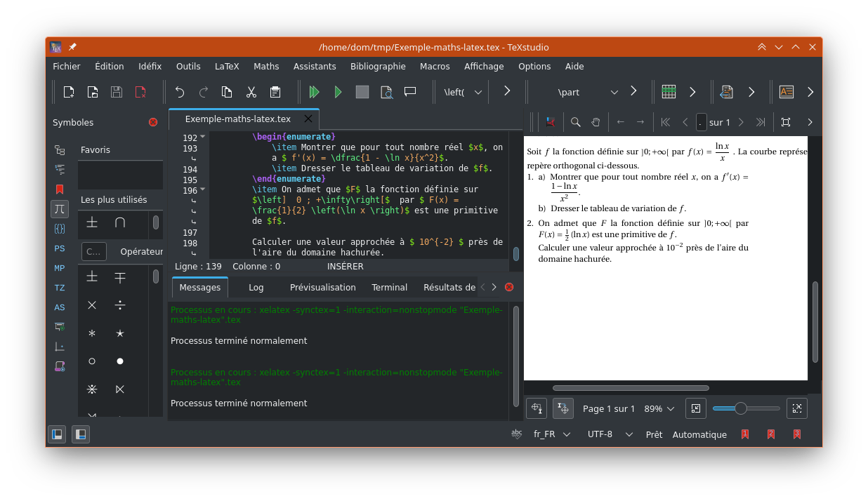
Task: Click the table grid icon in the toolbar
Action: click(x=669, y=92)
